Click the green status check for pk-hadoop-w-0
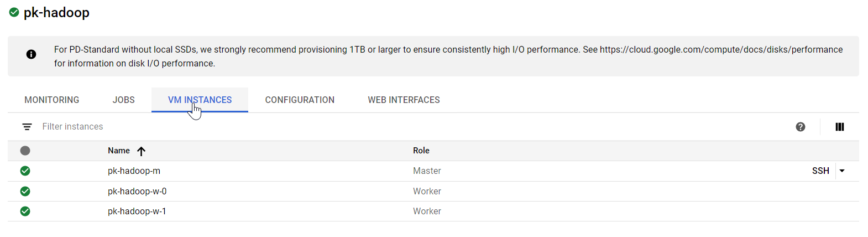 (x=25, y=191)
